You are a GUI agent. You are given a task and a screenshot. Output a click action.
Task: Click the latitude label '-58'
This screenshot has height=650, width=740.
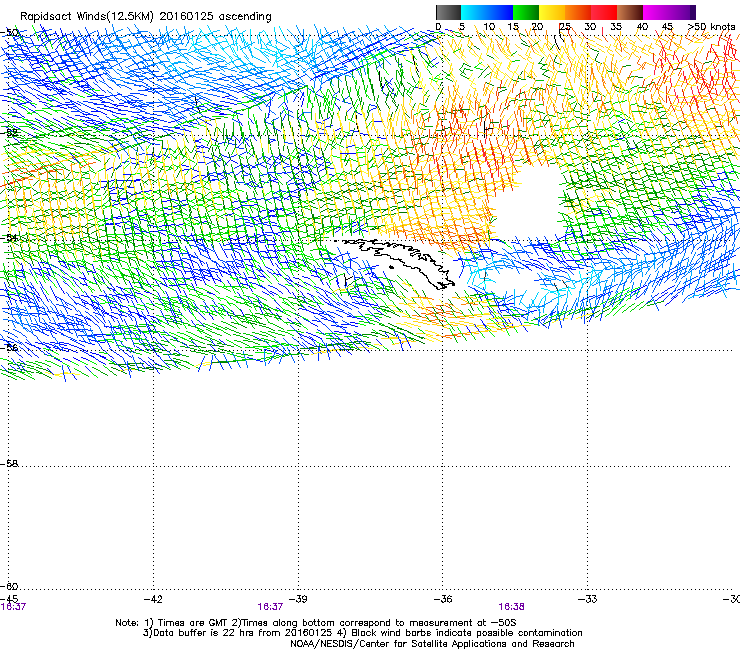9,464
